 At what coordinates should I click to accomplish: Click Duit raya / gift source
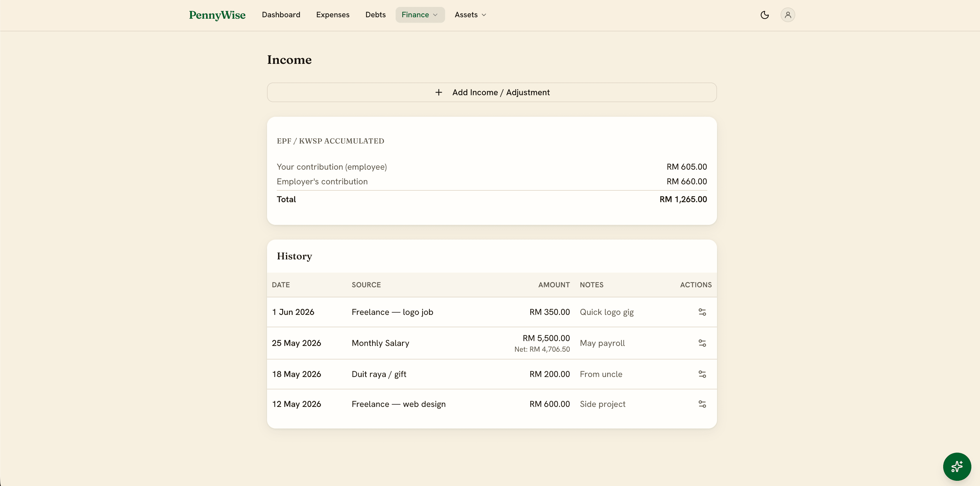[379, 374]
